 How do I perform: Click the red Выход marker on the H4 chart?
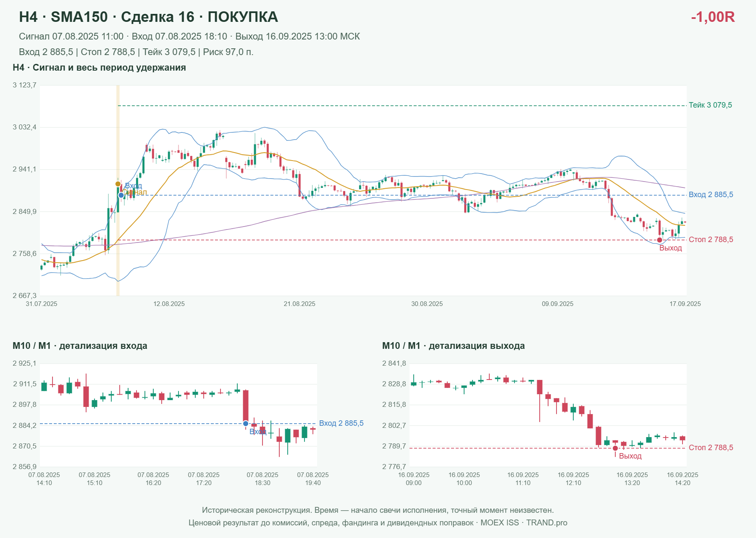pos(659,240)
